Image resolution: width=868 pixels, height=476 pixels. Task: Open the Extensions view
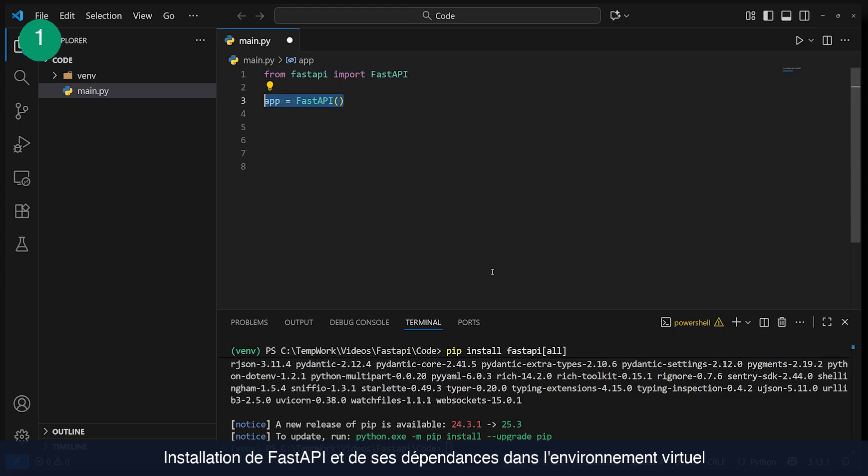[x=21, y=211]
